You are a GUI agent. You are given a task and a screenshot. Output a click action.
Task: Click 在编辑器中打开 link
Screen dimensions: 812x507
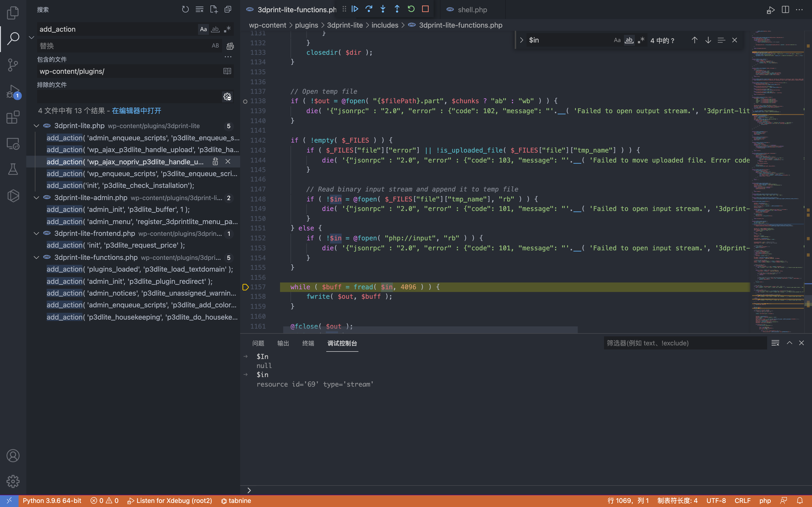point(136,111)
